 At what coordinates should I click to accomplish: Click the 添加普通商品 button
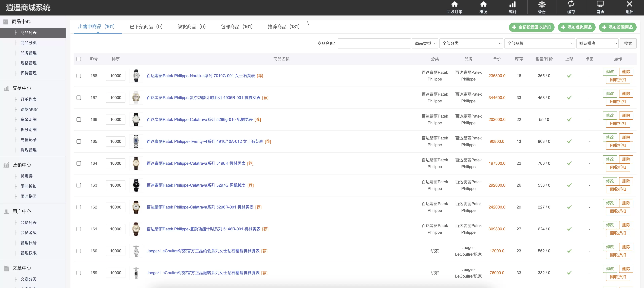617,27
